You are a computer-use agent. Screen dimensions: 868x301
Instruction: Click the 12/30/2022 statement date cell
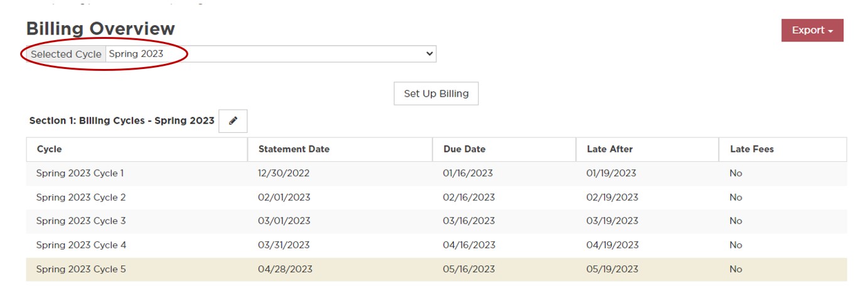point(284,174)
